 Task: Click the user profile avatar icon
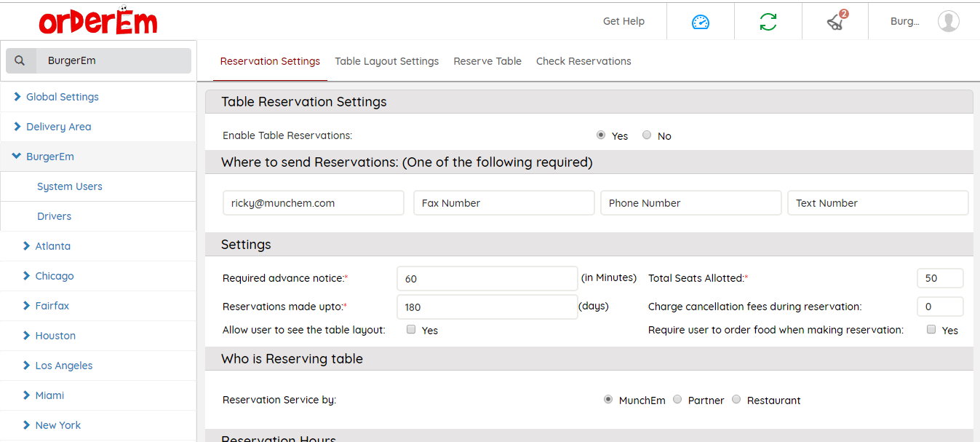[948, 22]
